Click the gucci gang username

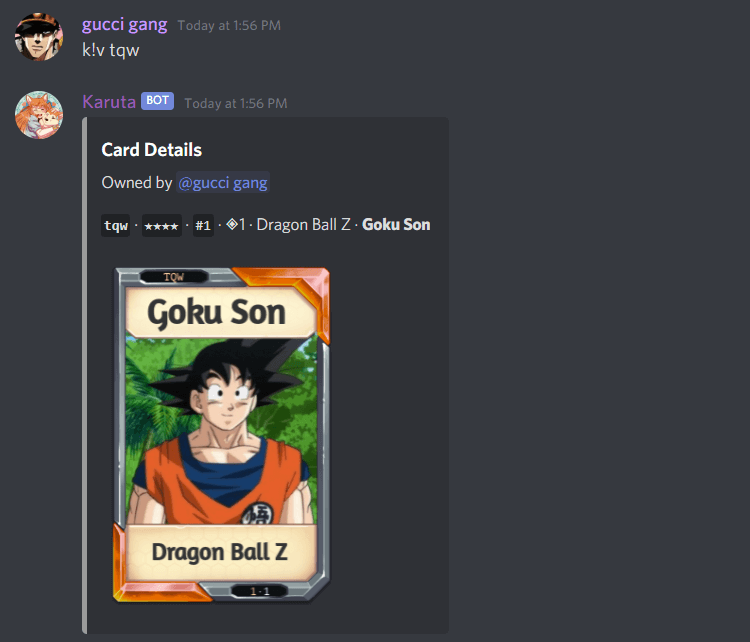[x=124, y=24]
